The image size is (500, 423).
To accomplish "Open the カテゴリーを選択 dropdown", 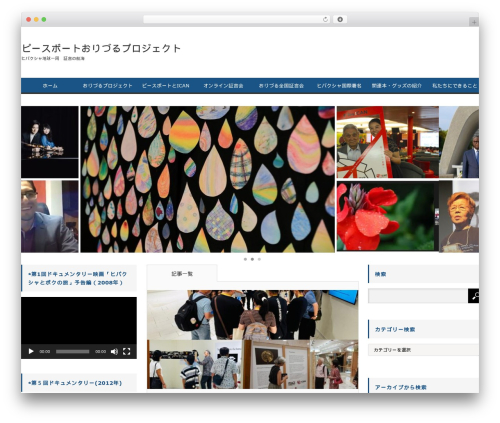I will pos(423,350).
